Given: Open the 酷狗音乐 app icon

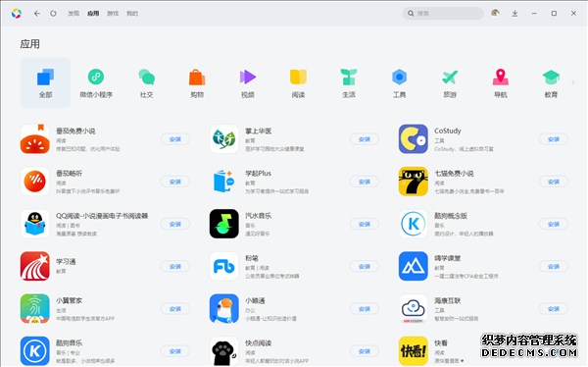Looking at the screenshot, I should tap(35, 351).
